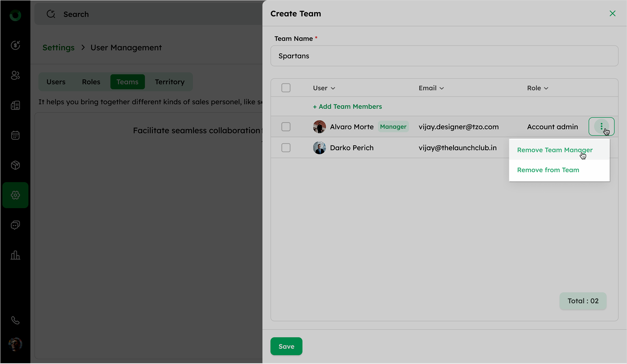Expand the User column sort dropdown

[x=324, y=88]
